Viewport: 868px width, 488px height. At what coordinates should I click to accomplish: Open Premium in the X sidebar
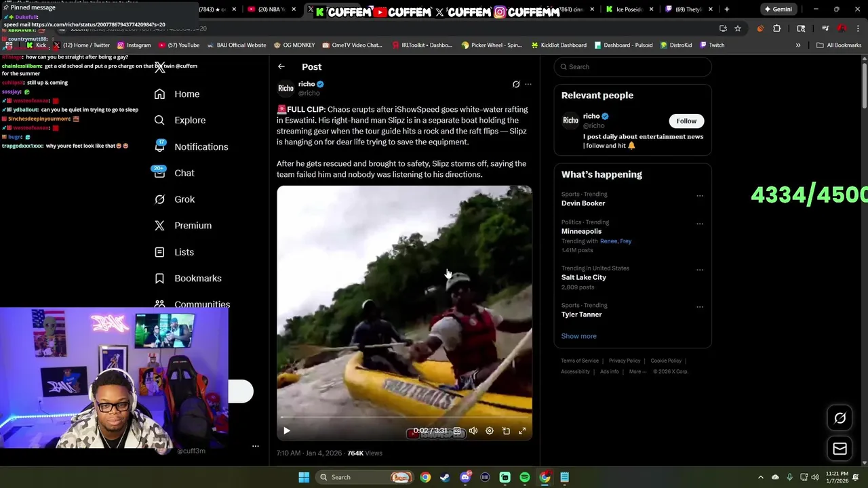tap(183, 226)
